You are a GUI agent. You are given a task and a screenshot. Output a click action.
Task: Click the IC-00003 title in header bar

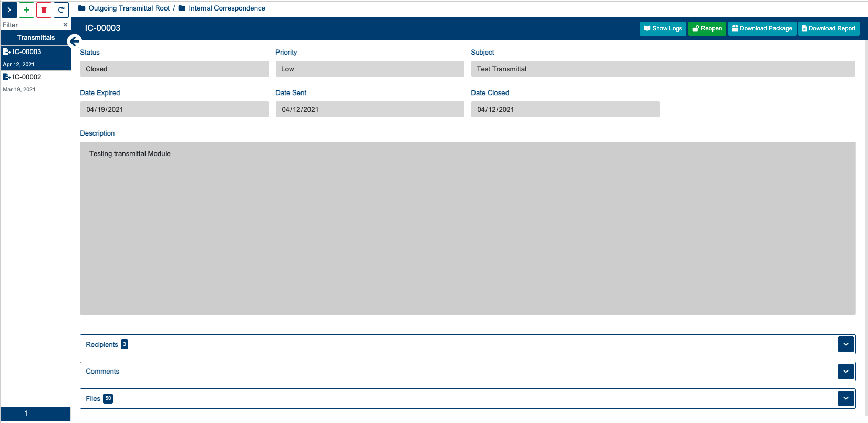click(103, 28)
